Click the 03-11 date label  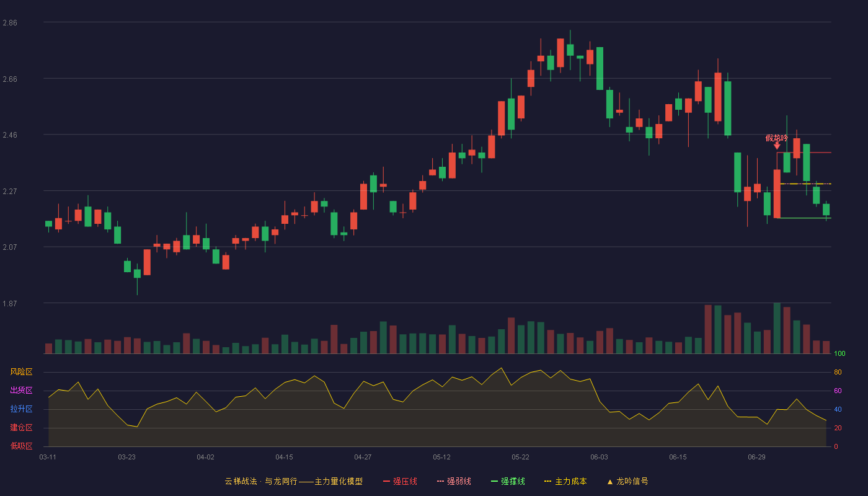pyautogui.click(x=48, y=457)
